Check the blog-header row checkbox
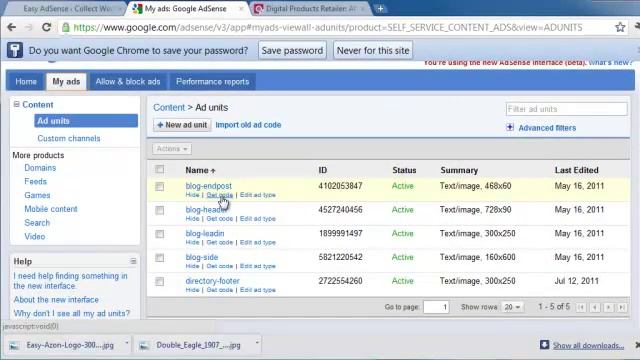The image size is (640, 360). point(160,210)
